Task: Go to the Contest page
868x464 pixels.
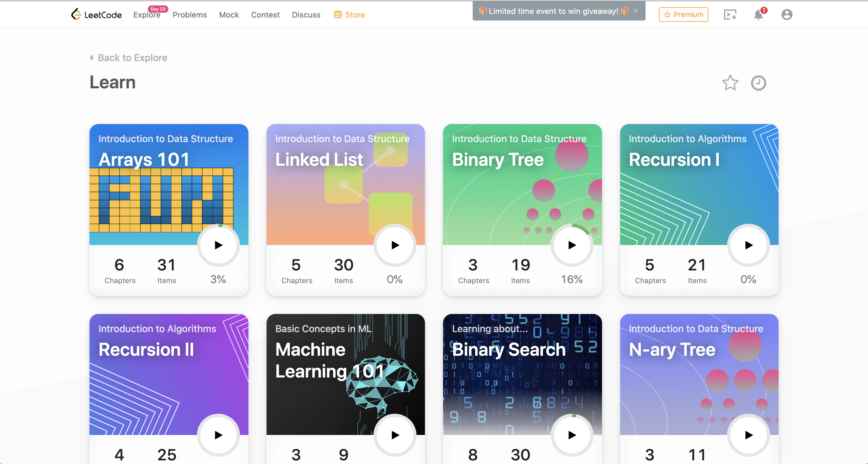Action: (265, 15)
